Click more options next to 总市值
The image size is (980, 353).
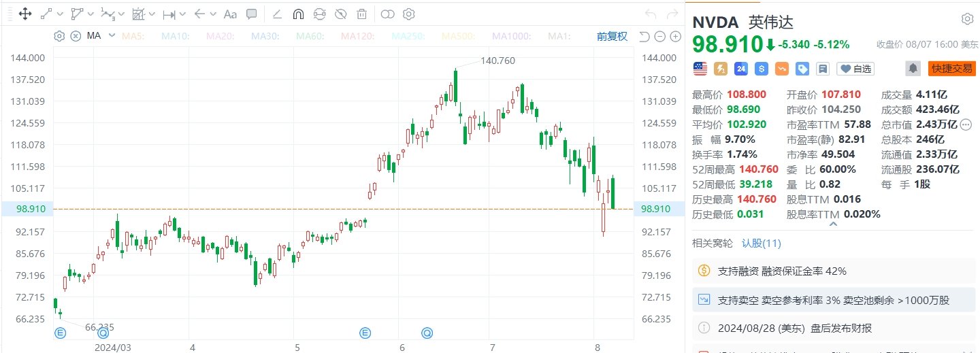point(966,124)
